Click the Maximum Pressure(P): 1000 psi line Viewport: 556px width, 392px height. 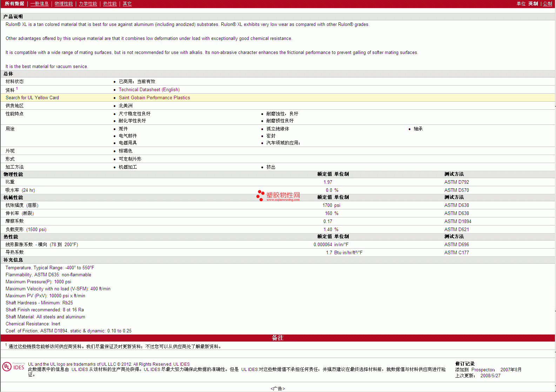coord(38,282)
